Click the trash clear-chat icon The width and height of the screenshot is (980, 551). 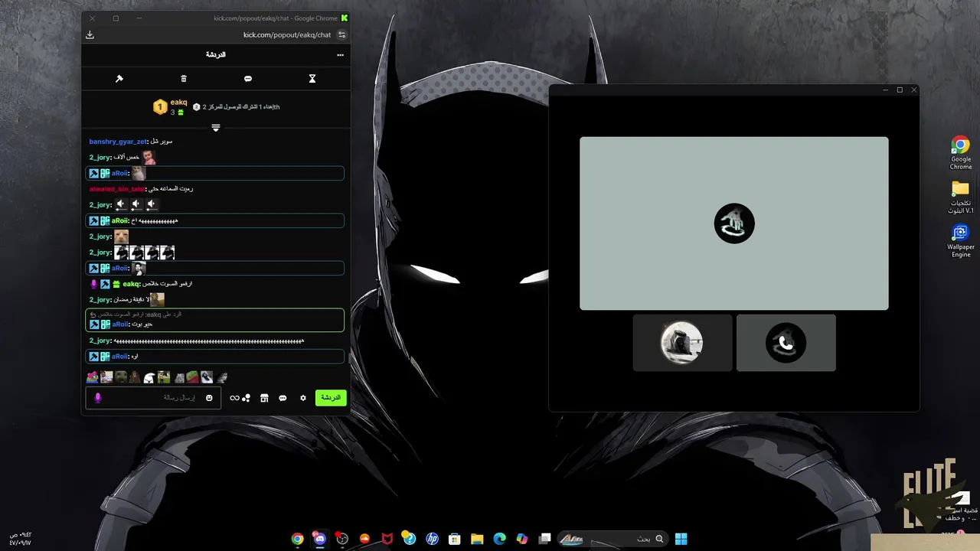[184, 79]
